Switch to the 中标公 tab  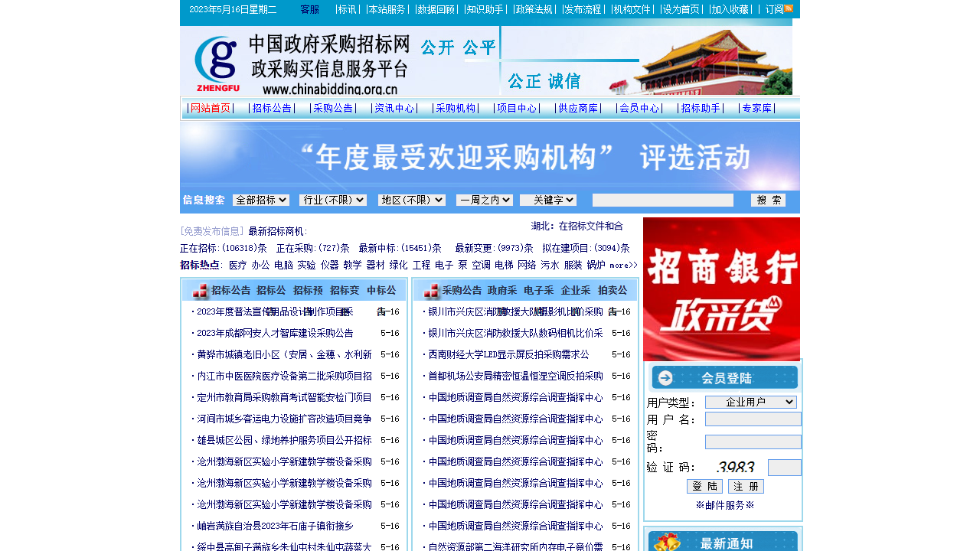[381, 291]
